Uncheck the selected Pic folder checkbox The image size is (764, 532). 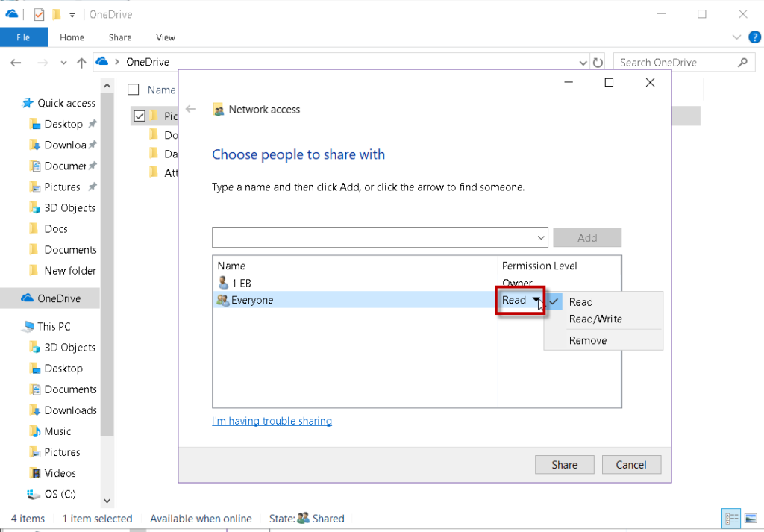tap(140, 116)
